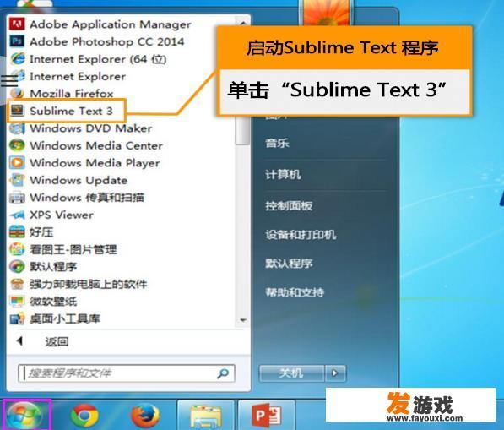Click the Adobe Application Manager icon
Image resolution: width=504 pixels, height=430 pixels.
pyautogui.click(x=17, y=24)
